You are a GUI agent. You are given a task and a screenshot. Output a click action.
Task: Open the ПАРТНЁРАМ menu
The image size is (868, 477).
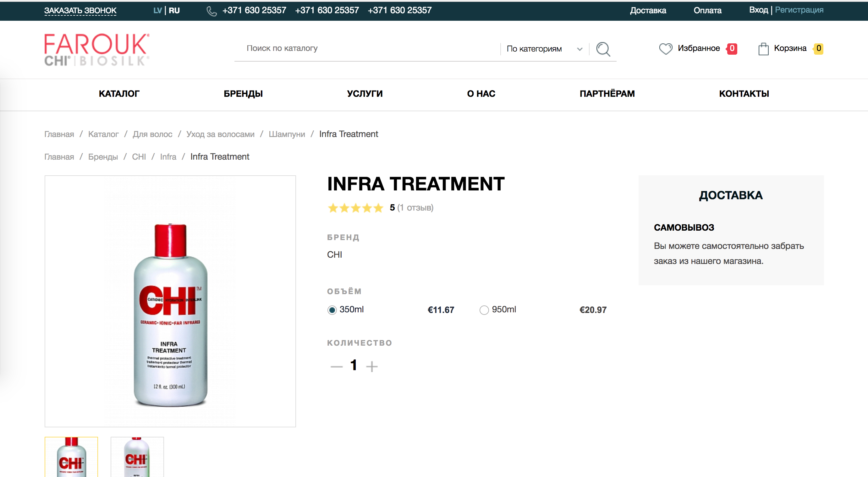coord(607,94)
